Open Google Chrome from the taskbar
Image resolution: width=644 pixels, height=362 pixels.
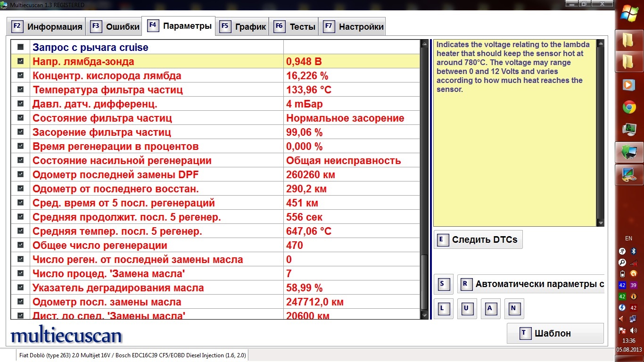(x=629, y=107)
